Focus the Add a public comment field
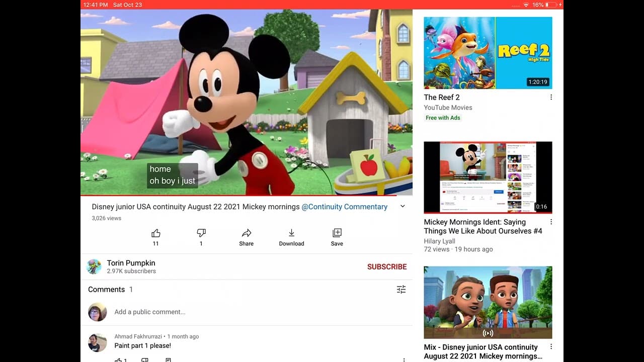 click(x=150, y=312)
